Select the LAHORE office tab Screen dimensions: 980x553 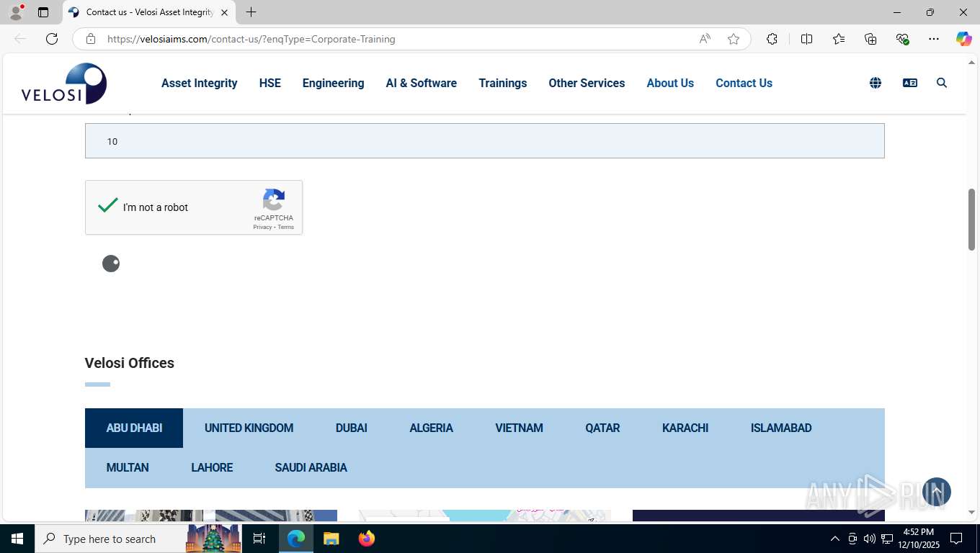212,467
